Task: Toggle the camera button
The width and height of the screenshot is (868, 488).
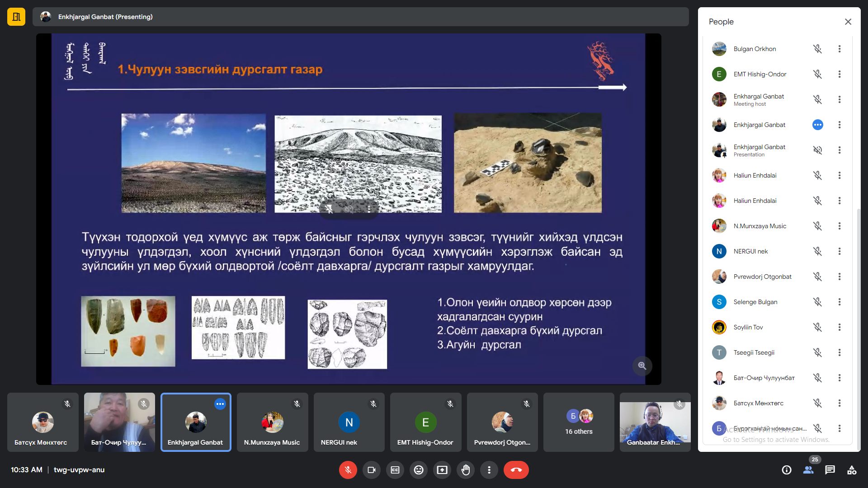Action: click(x=372, y=470)
